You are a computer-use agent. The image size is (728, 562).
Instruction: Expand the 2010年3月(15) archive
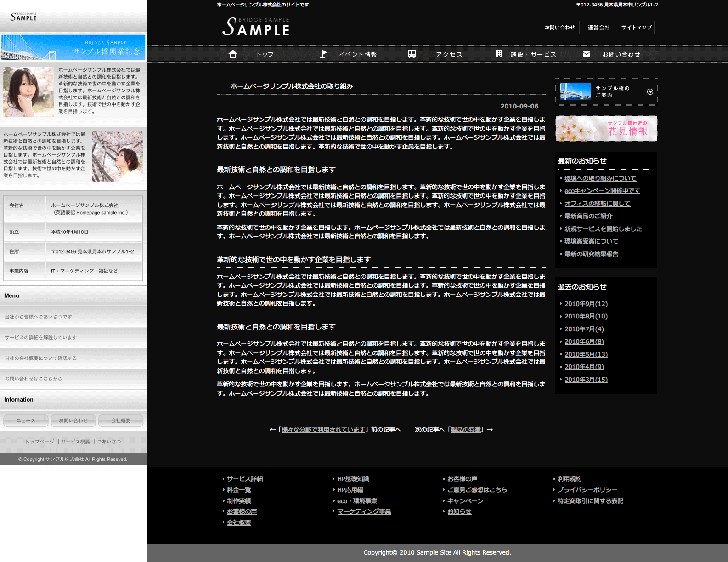pos(586,380)
